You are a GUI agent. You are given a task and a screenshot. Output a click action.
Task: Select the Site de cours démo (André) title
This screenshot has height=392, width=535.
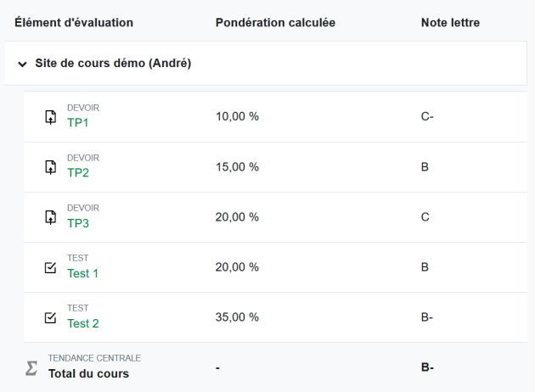113,64
